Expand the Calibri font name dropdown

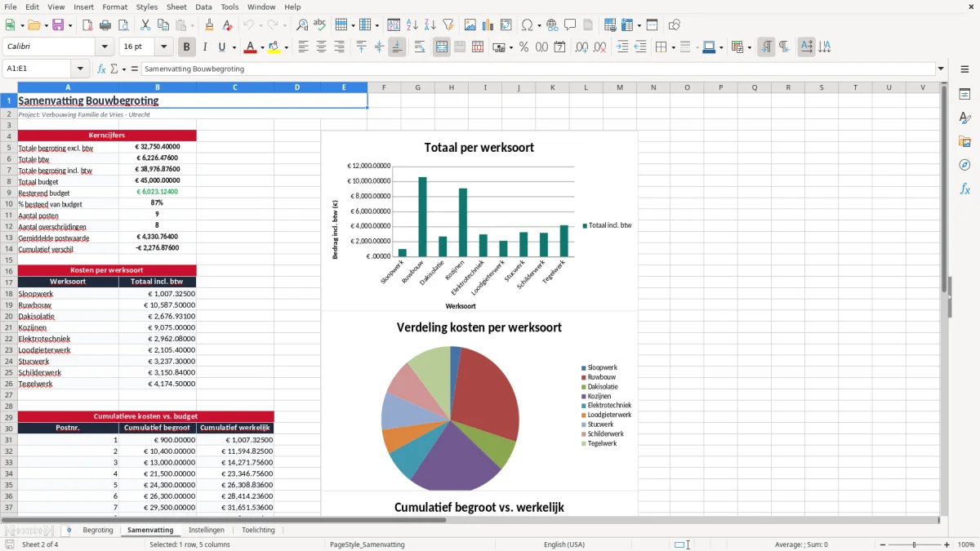click(x=105, y=47)
